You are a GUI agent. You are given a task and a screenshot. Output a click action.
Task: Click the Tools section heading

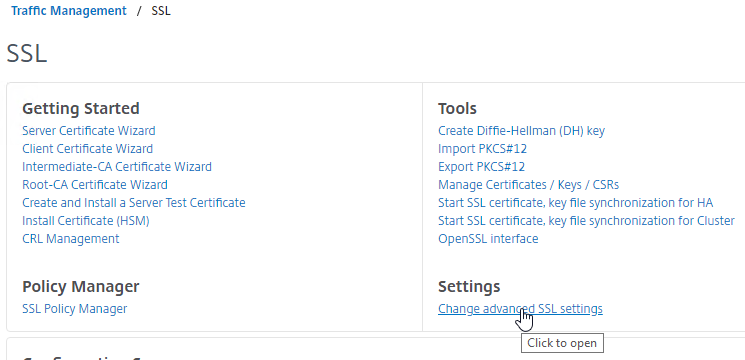[457, 108]
